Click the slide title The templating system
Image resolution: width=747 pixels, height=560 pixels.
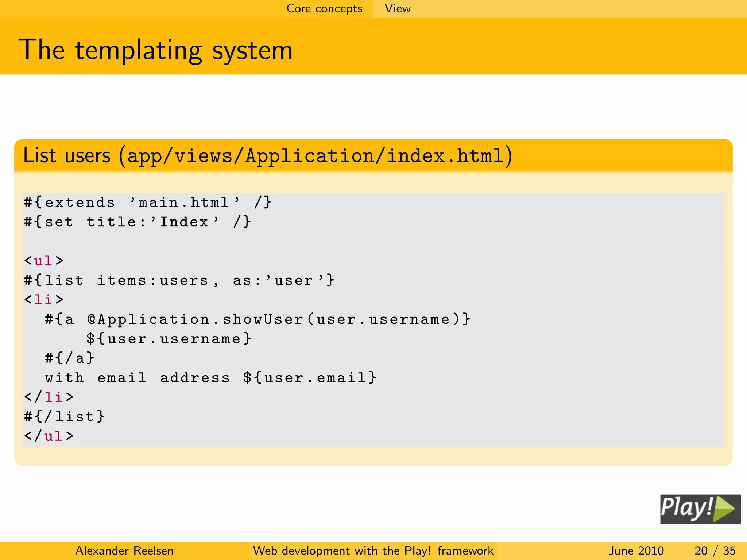coord(155,50)
